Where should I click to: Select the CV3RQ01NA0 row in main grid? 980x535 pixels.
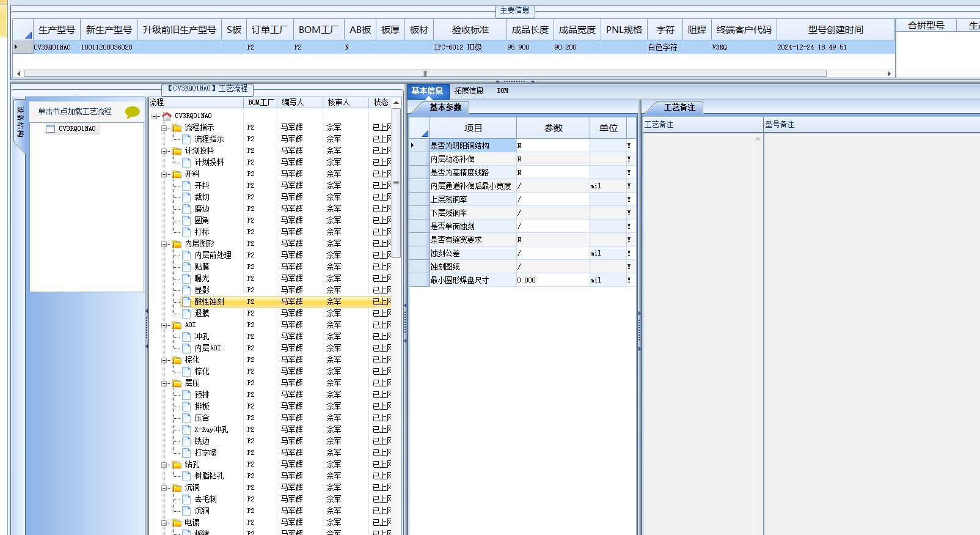[x=454, y=47]
